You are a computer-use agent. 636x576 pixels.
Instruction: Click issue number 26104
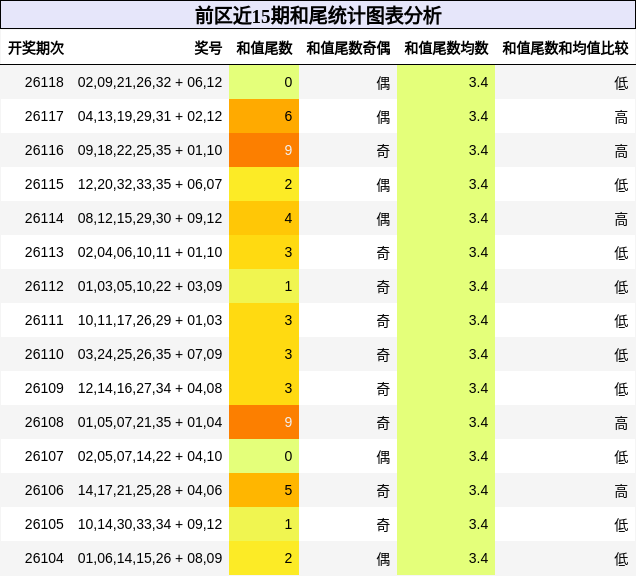tap(44, 559)
